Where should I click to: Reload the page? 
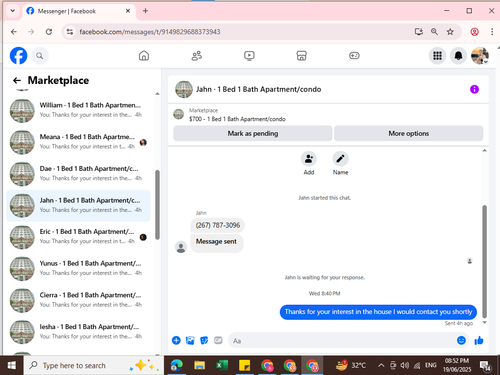(49, 32)
